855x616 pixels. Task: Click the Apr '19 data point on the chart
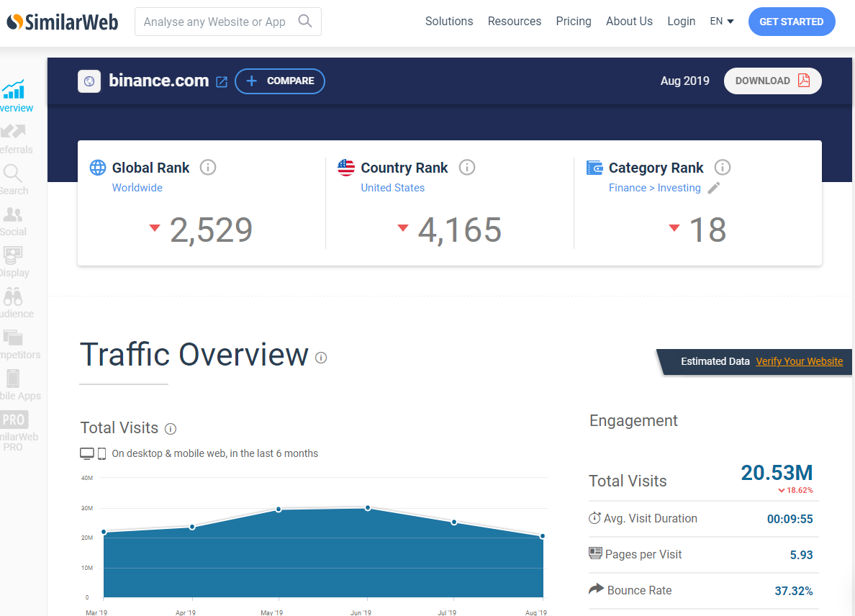click(x=192, y=527)
